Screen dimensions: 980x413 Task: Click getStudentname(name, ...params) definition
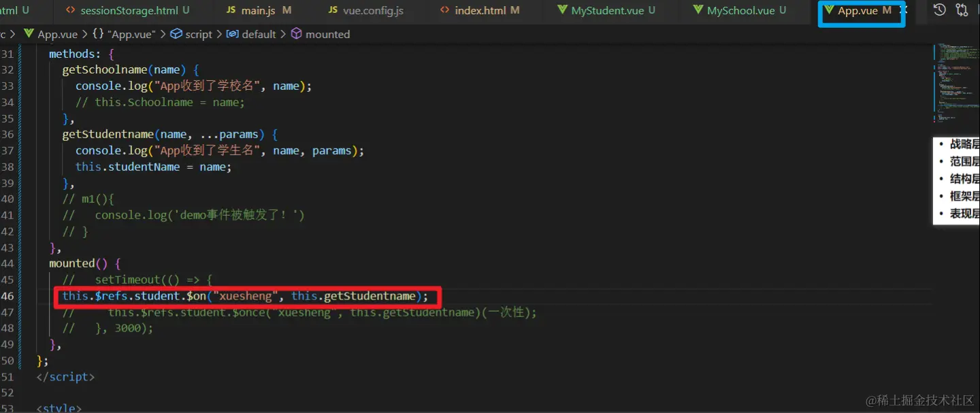click(x=170, y=134)
